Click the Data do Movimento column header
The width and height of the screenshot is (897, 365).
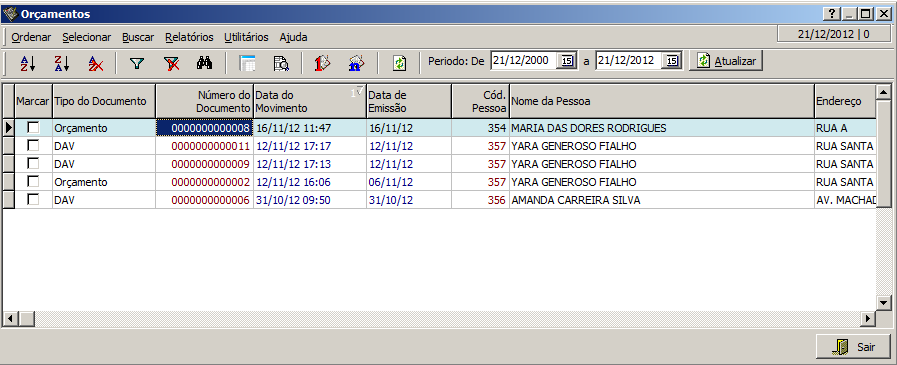pyautogui.click(x=309, y=101)
